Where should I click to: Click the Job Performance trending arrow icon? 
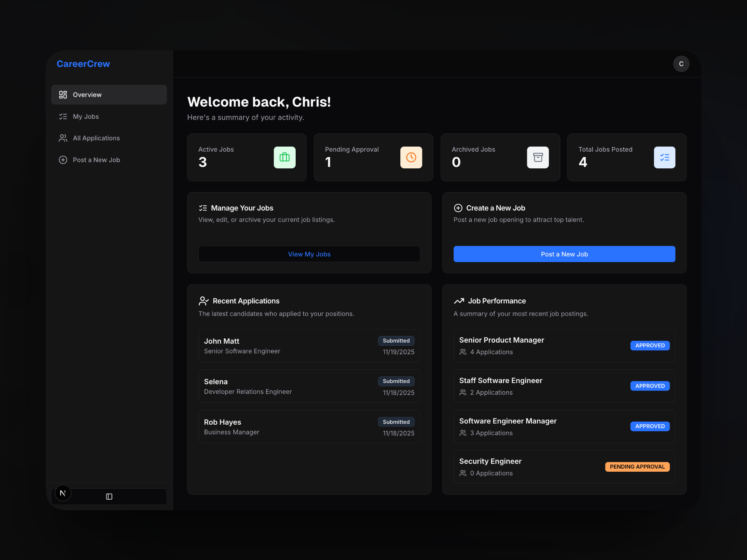pos(459,301)
